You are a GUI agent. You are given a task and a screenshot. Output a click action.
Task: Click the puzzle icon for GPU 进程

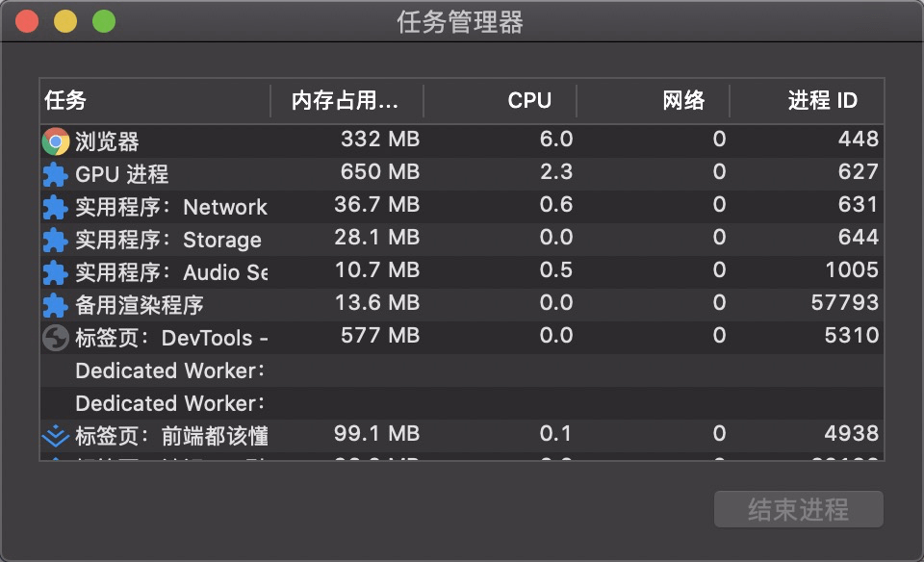coord(56,174)
